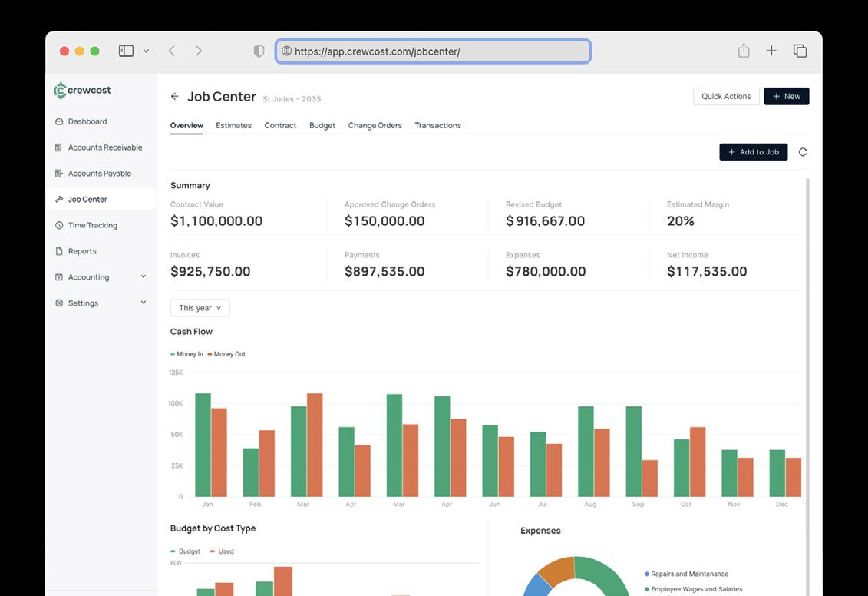This screenshot has height=596, width=868.
Task: Click the crewcost logo
Action: (x=82, y=91)
